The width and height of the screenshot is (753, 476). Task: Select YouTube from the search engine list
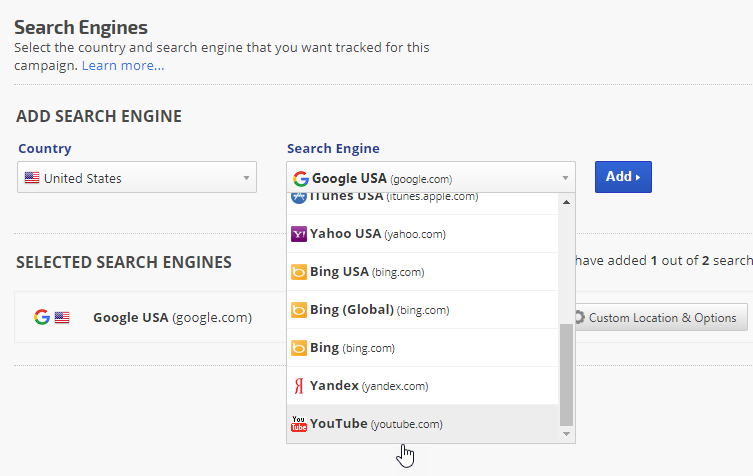(x=423, y=424)
